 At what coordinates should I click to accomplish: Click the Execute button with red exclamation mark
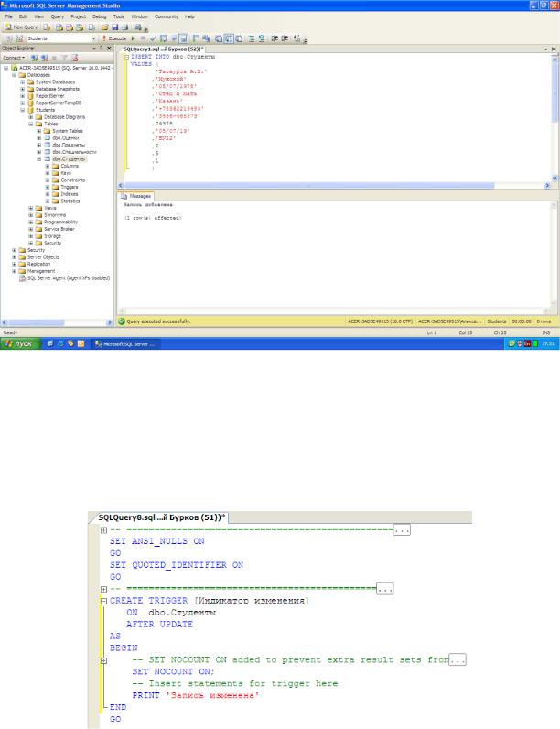[114, 38]
